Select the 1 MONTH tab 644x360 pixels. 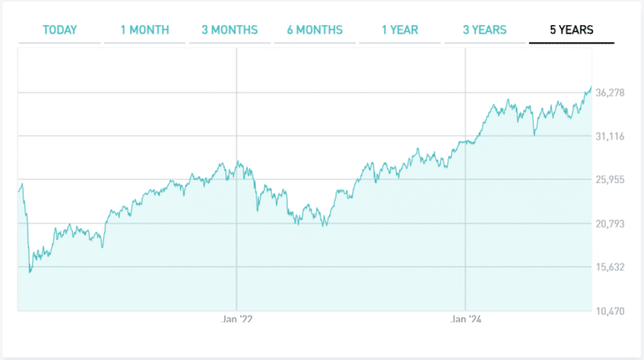pyautogui.click(x=144, y=30)
